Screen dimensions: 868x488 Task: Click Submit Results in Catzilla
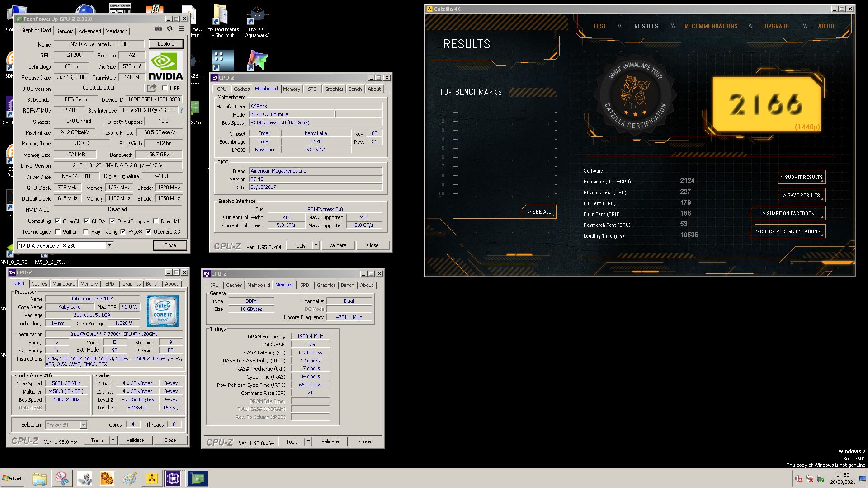(x=802, y=177)
